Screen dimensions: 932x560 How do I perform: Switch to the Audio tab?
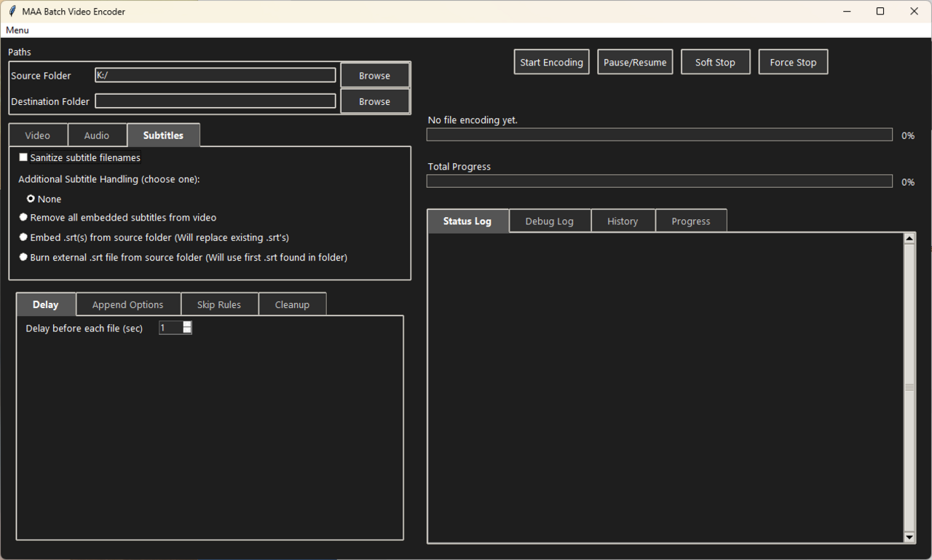97,135
